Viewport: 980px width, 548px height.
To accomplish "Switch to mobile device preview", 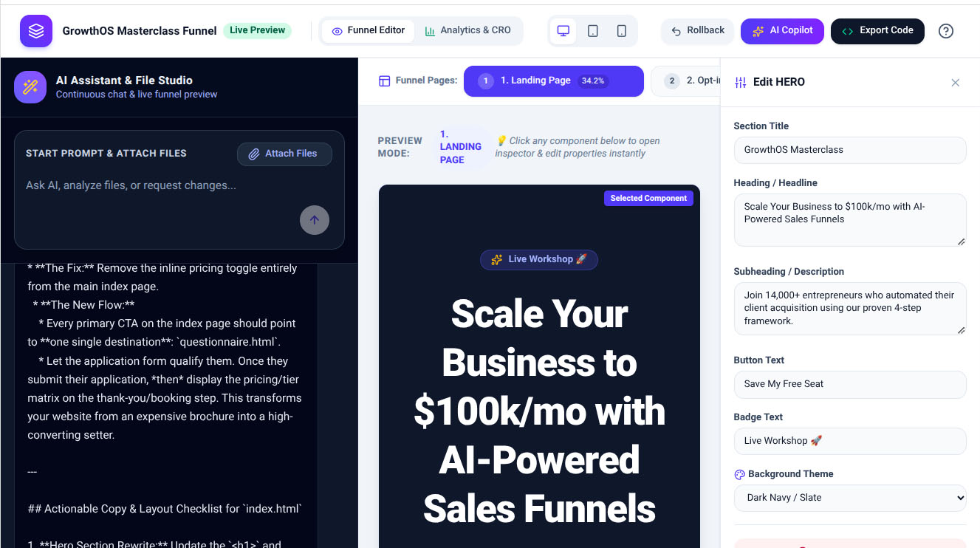I will 622,31.
